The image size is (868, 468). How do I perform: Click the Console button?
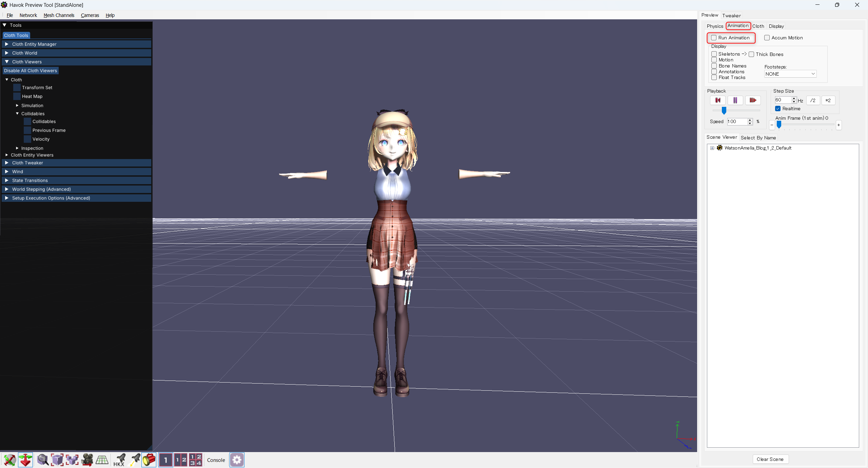[x=216, y=460]
